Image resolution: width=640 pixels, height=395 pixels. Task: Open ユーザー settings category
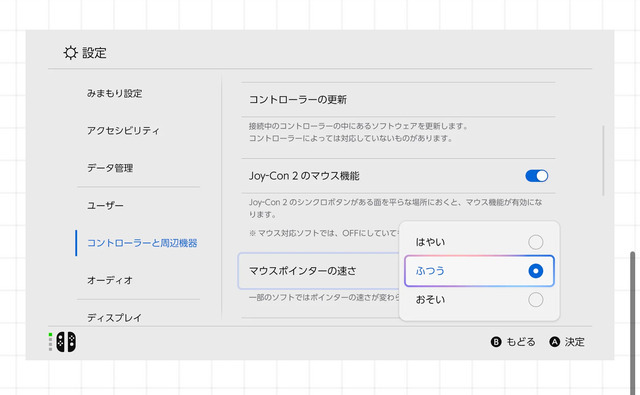[105, 205]
